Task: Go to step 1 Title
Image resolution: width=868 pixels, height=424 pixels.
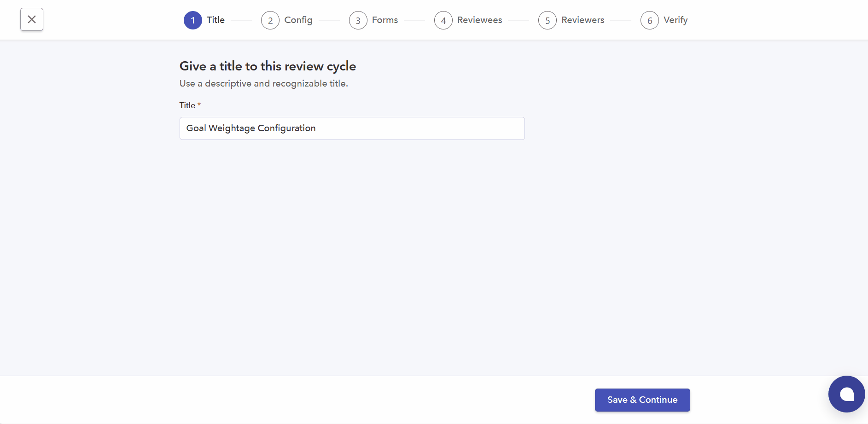Action: [x=204, y=20]
